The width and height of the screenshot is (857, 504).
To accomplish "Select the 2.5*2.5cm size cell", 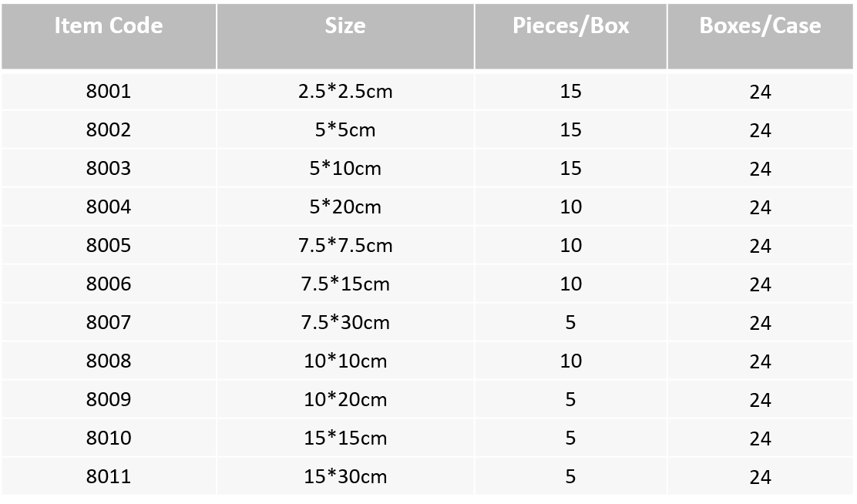I will [x=345, y=91].
